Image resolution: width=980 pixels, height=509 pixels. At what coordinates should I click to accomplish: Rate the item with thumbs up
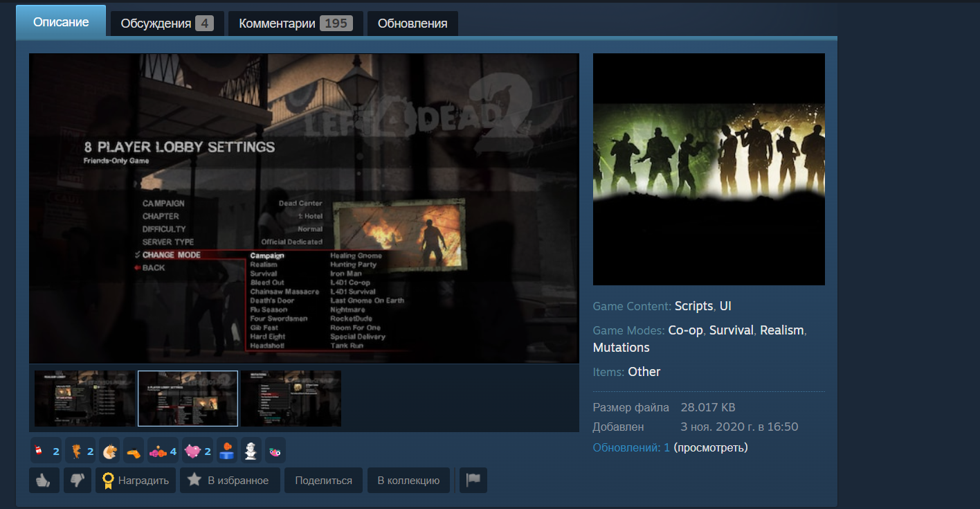[44, 480]
